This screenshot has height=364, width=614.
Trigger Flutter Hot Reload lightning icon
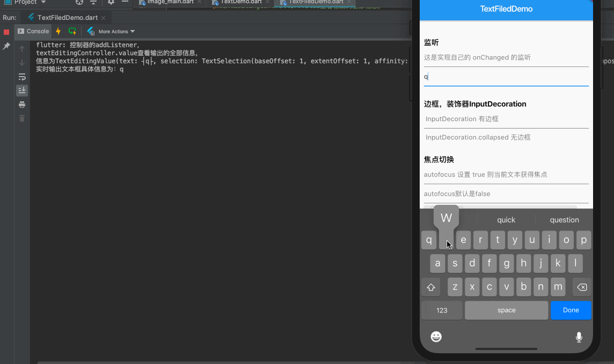(x=59, y=31)
